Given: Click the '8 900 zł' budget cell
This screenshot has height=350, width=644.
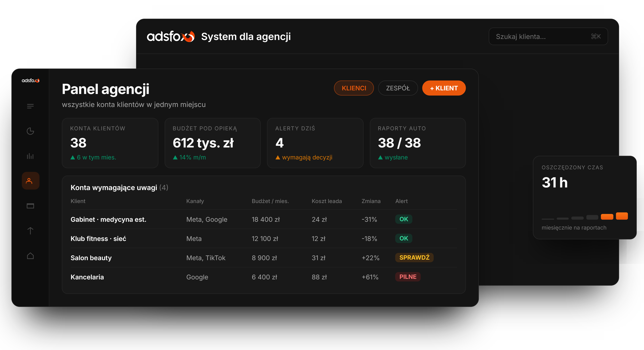Looking at the screenshot, I should point(264,258).
